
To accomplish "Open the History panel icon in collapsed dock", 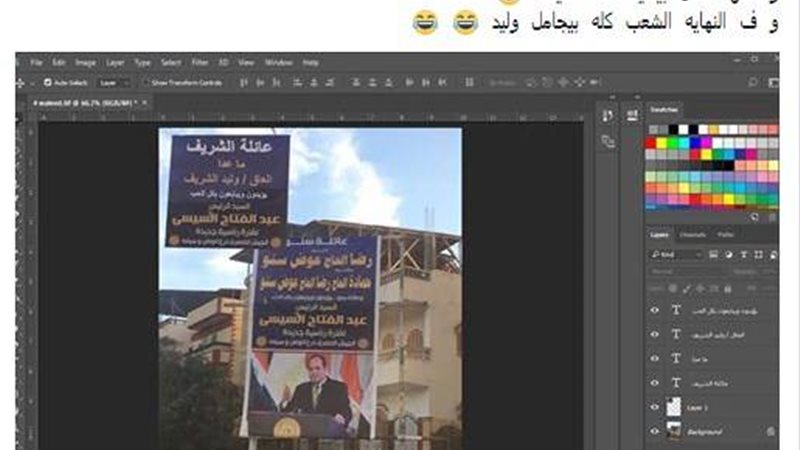I will tap(607, 116).
